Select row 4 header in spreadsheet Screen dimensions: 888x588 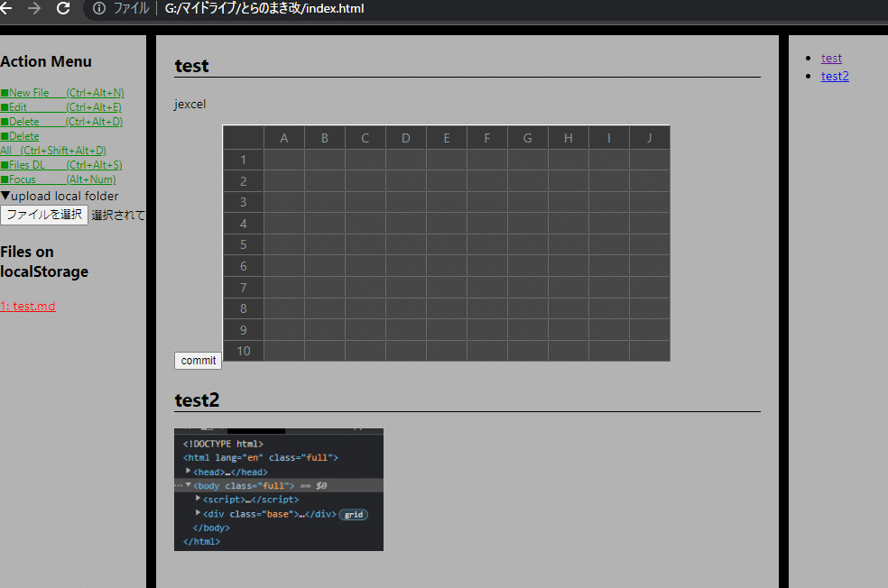click(x=244, y=224)
